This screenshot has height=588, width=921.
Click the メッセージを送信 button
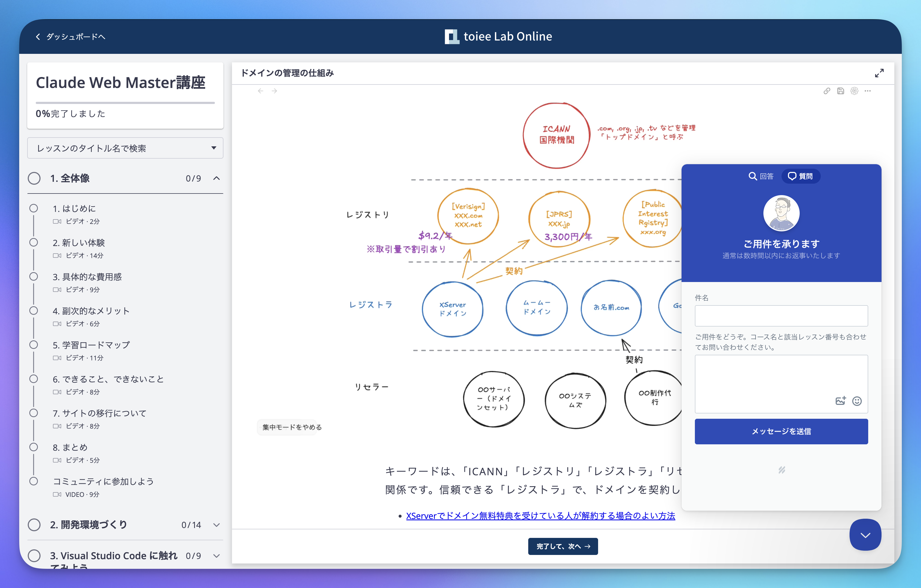coord(781,431)
